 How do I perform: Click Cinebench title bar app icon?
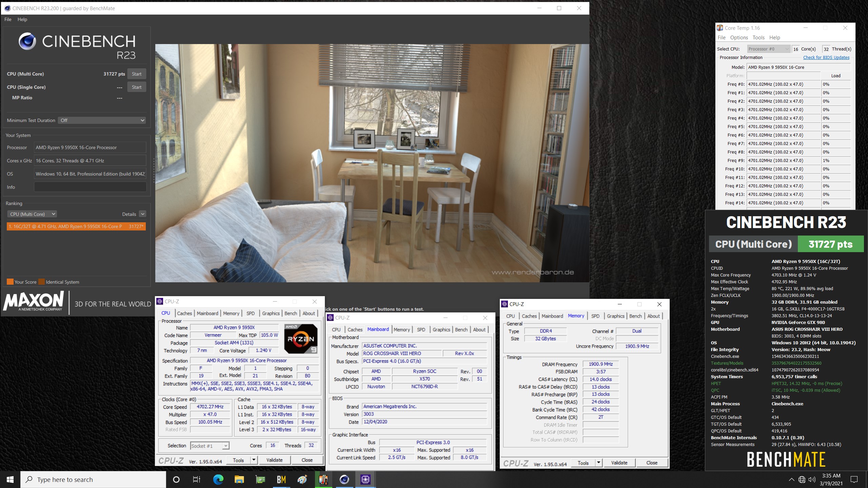(x=7, y=8)
